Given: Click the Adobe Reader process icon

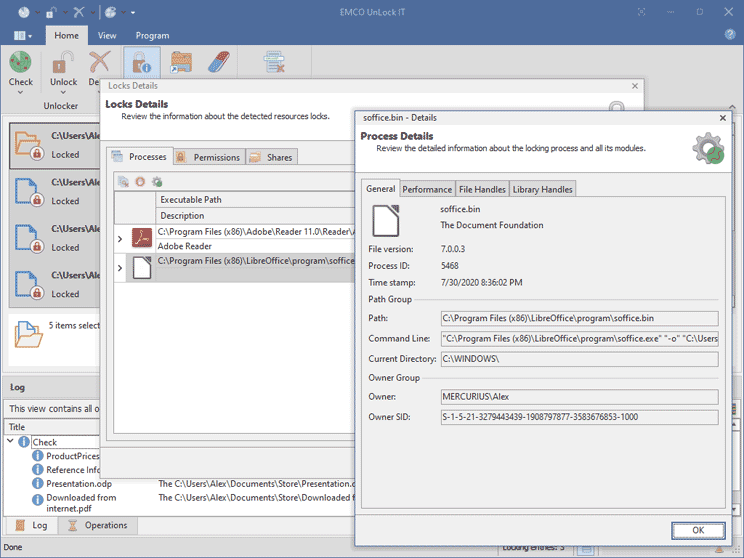Looking at the screenshot, I should pyautogui.click(x=142, y=238).
